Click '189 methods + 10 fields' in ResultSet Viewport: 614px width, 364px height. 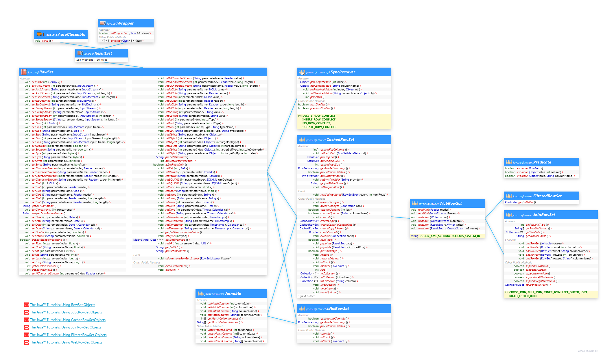coord(92,60)
